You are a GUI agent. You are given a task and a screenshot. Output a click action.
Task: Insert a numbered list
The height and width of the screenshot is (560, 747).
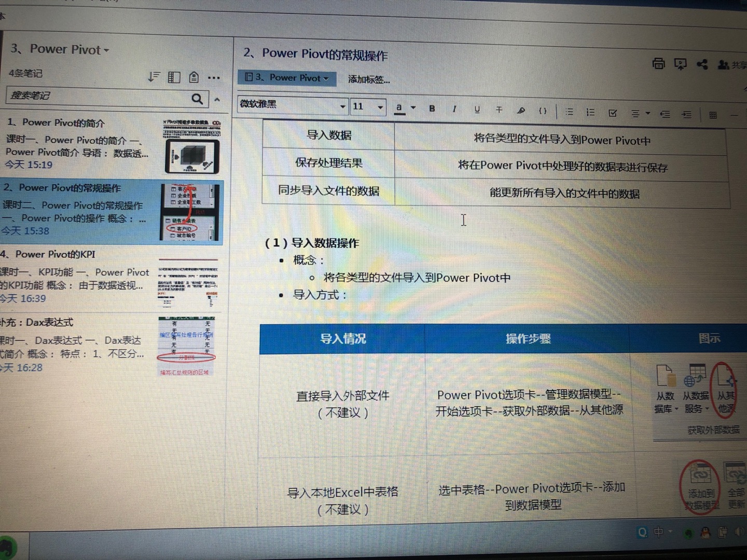pyautogui.click(x=590, y=112)
